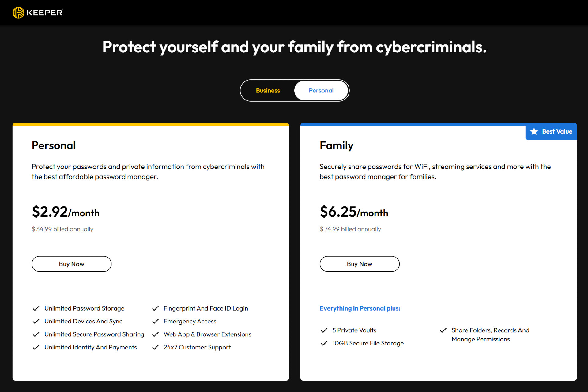Click the Keeper logo icon
The width and height of the screenshot is (588, 392).
point(18,13)
